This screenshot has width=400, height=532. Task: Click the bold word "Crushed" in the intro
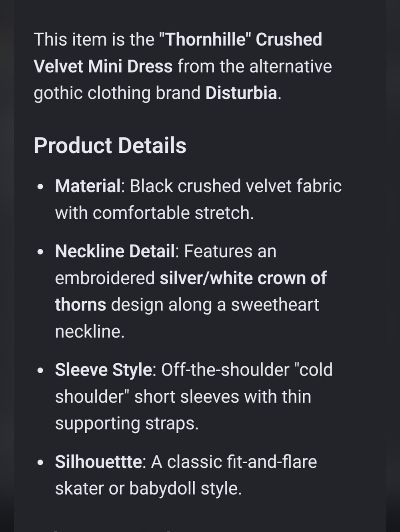(x=289, y=40)
